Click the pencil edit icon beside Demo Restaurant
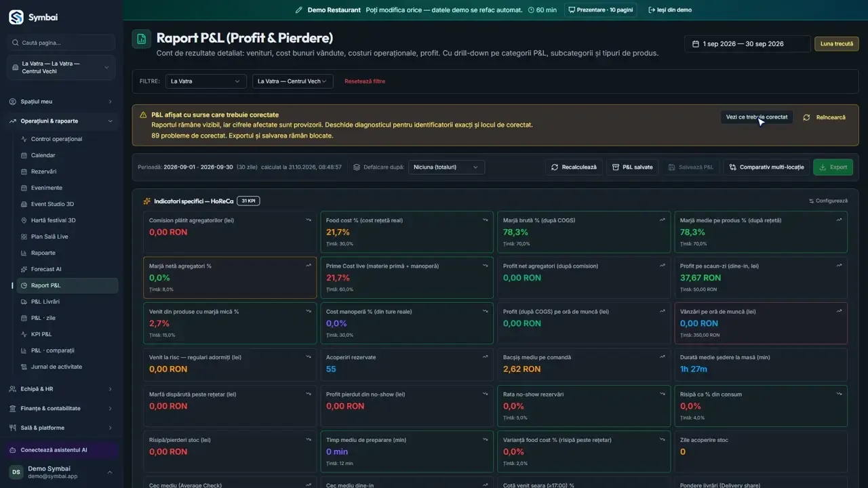868x488 pixels. point(299,10)
